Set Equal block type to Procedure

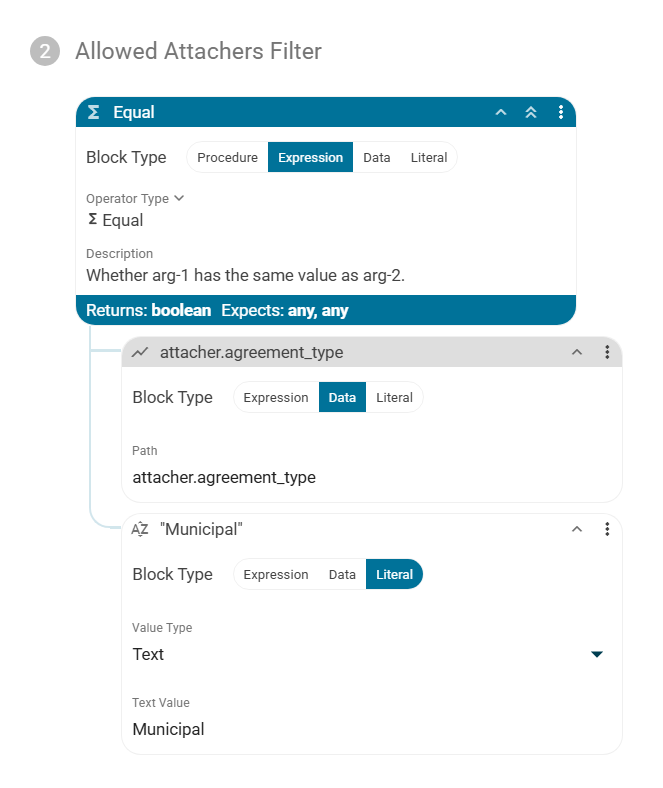[x=227, y=157]
